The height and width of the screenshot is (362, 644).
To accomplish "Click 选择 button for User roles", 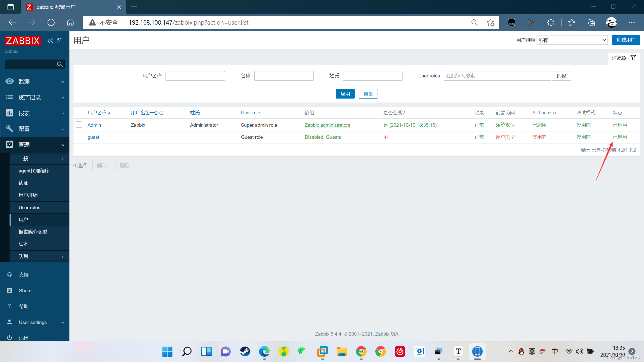I will (x=561, y=76).
